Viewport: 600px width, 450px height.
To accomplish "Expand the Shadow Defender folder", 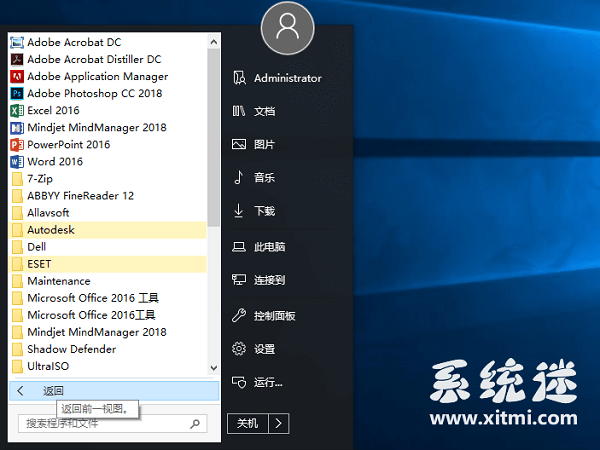I will (x=108, y=349).
